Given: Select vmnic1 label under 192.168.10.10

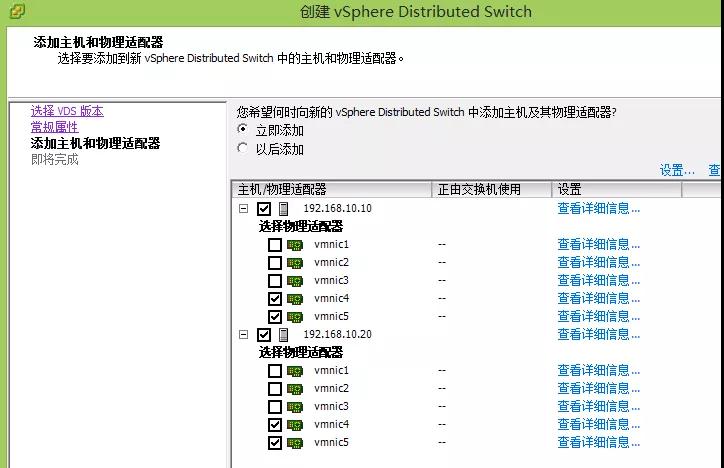Looking at the screenshot, I should click(332, 245).
